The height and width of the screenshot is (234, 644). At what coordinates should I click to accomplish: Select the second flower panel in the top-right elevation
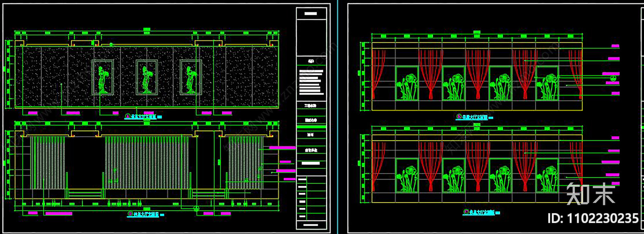pos(454,83)
